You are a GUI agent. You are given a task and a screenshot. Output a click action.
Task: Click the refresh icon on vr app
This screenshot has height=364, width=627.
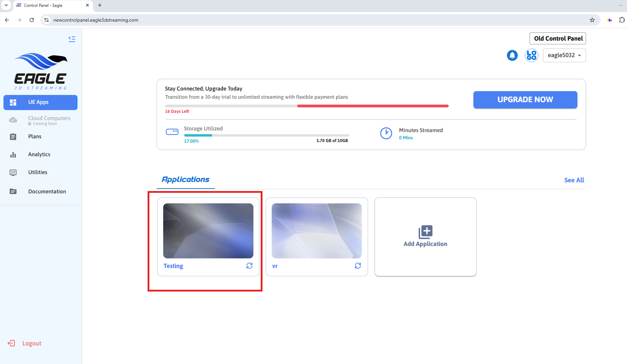(358, 266)
